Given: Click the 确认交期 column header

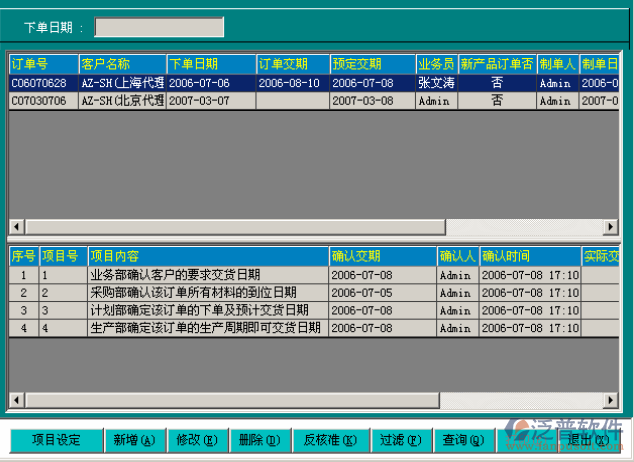Looking at the screenshot, I should coord(382,257).
